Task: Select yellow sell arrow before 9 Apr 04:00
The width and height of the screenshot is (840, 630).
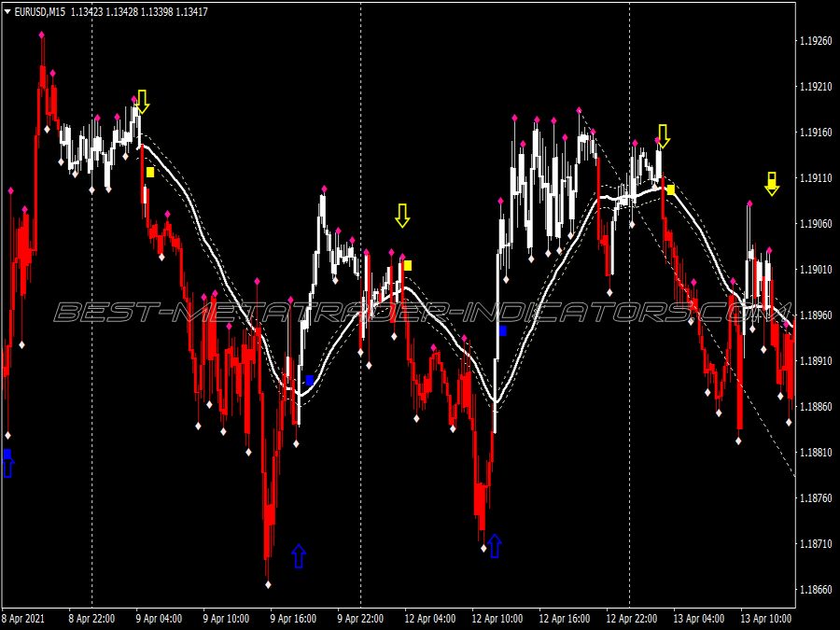Action: click(x=142, y=101)
